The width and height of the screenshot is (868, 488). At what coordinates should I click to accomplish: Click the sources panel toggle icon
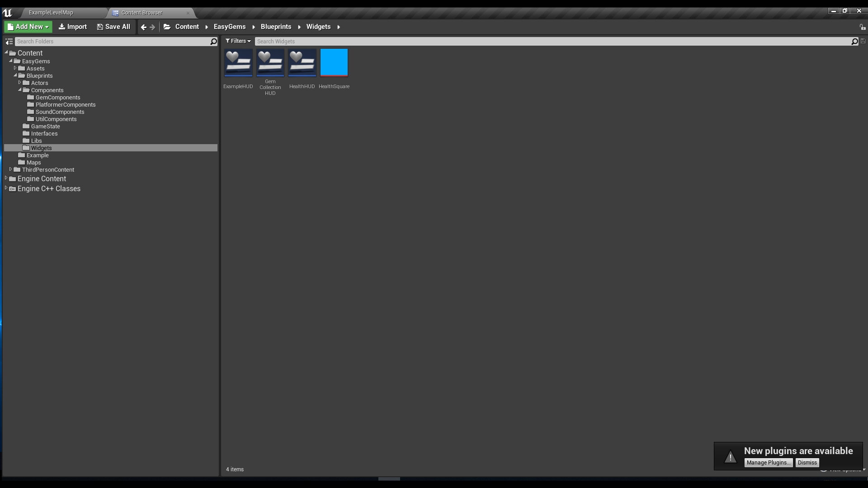[9, 41]
